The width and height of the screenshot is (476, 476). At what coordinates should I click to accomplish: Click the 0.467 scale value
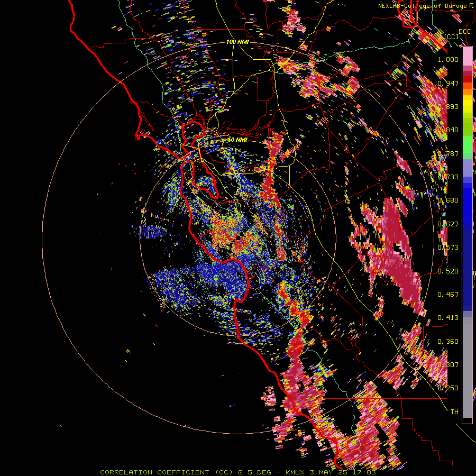448,294
